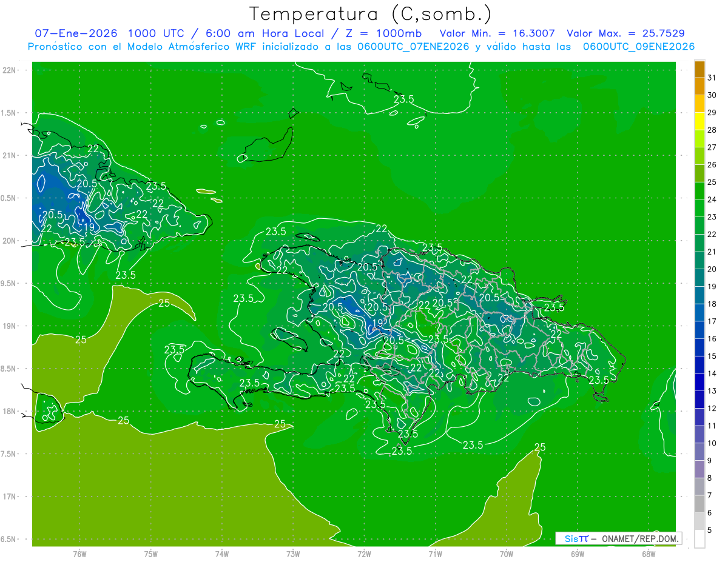The image size is (728, 562).
Task: Click "Valor Min. = 16.3007" text
Action: click(x=497, y=33)
